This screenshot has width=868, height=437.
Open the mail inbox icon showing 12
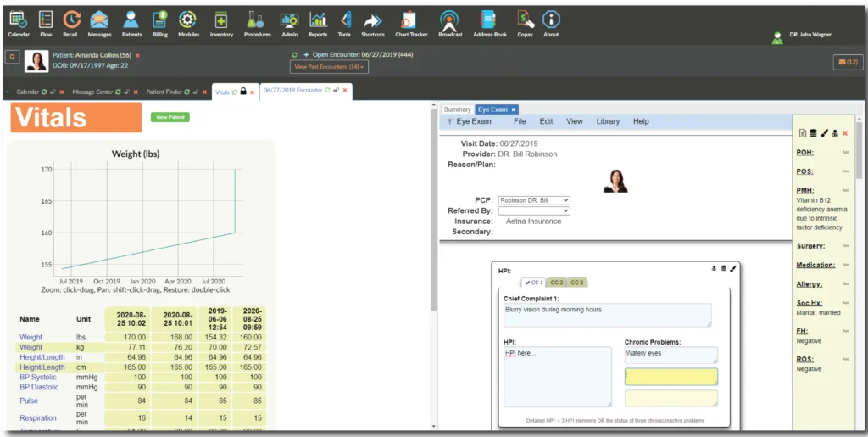tap(847, 62)
